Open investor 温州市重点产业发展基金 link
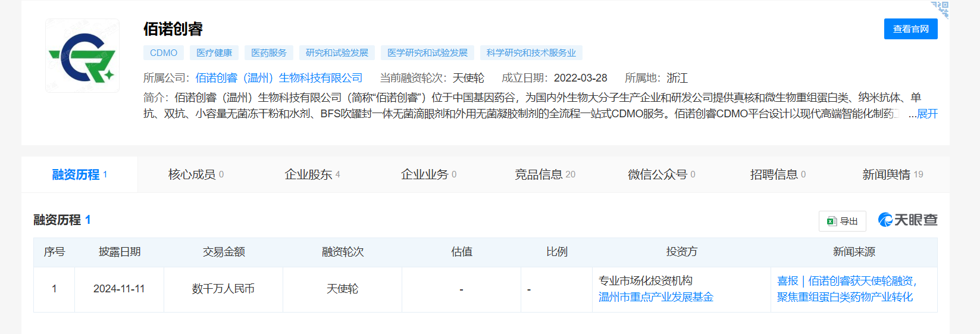The height and width of the screenshot is (334, 980). pos(656,297)
